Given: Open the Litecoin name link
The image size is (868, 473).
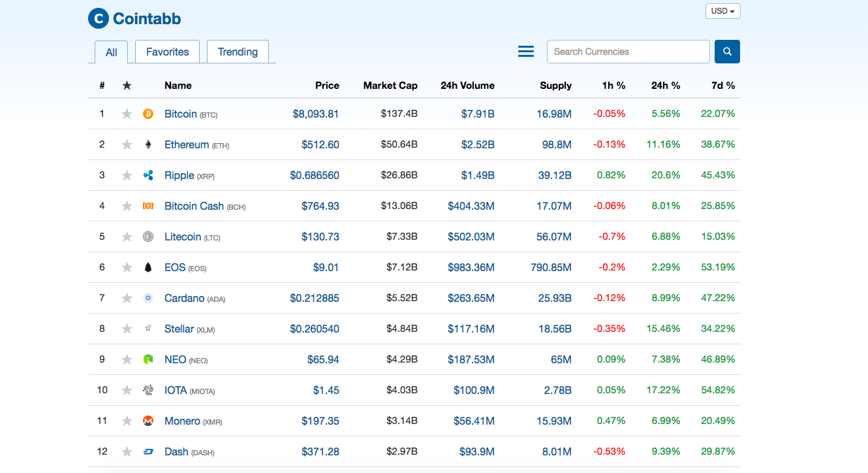Looking at the screenshot, I should pos(183,236).
